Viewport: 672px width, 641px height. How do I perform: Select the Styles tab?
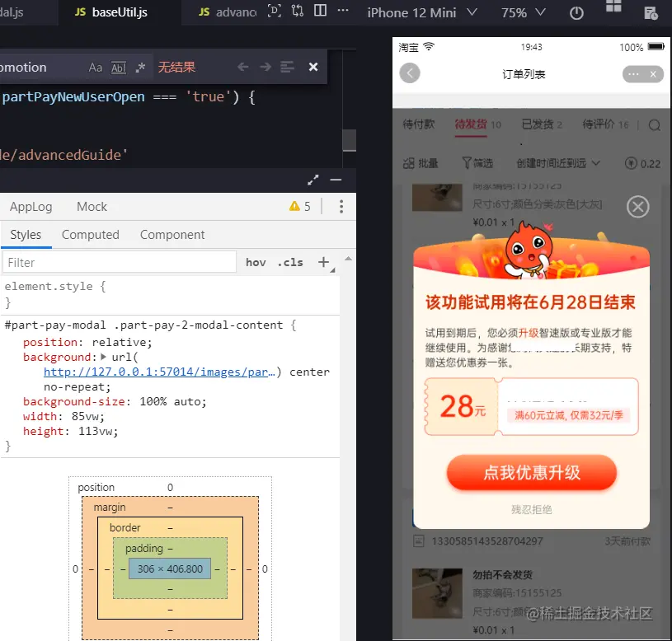tap(26, 235)
